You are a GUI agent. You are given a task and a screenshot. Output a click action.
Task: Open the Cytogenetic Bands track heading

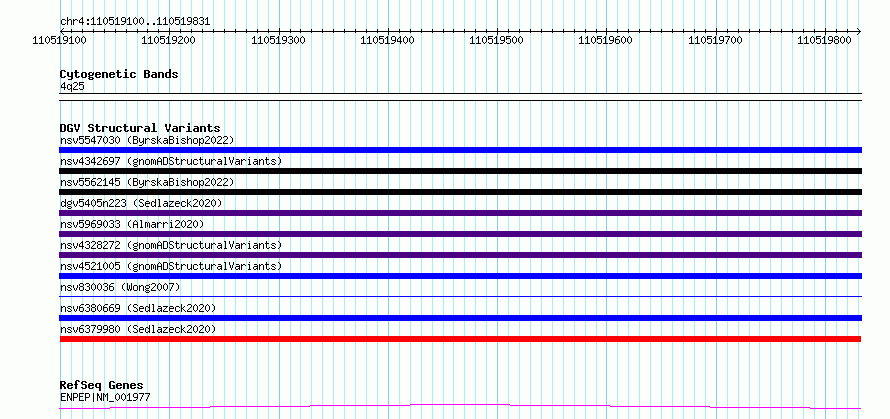[x=119, y=74]
